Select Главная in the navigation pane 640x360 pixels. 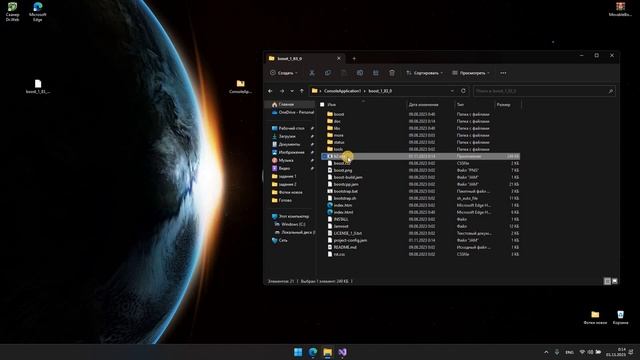(x=289, y=104)
